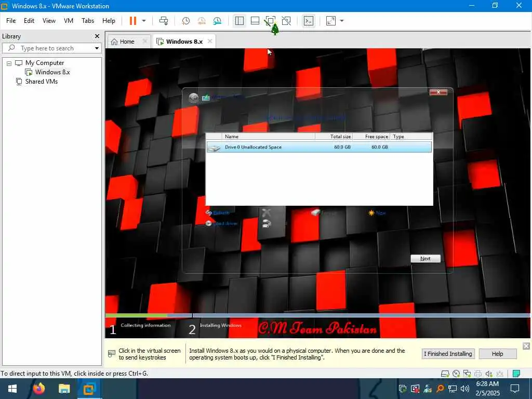Take a snapshot of this virtual machine
Image resolution: width=532 pixels, height=399 pixels.
tap(185, 21)
